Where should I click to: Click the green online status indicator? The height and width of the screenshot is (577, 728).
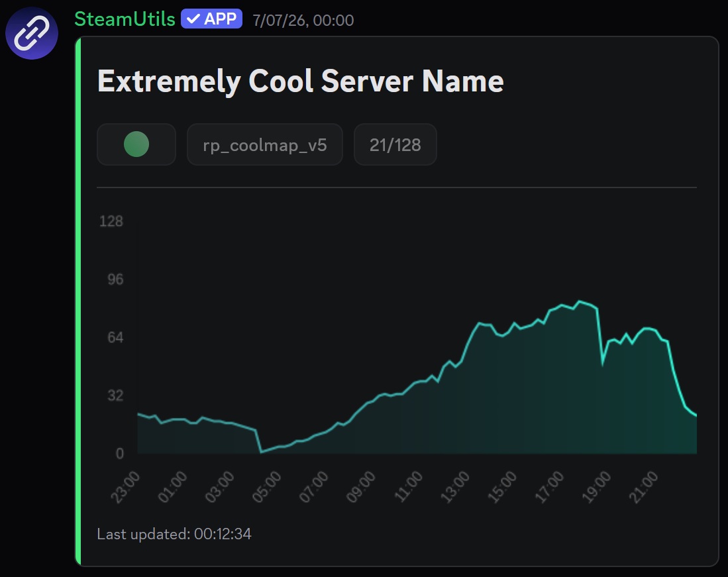tap(136, 144)
